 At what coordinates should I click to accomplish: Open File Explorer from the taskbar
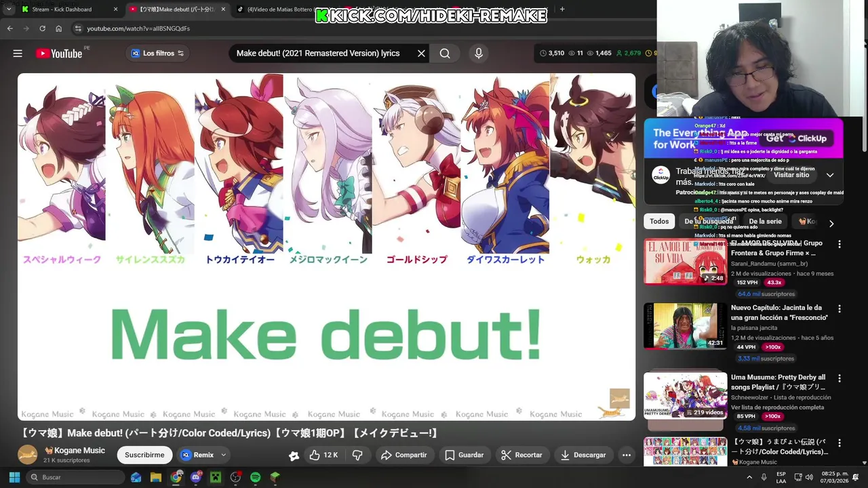pos(156,477)
